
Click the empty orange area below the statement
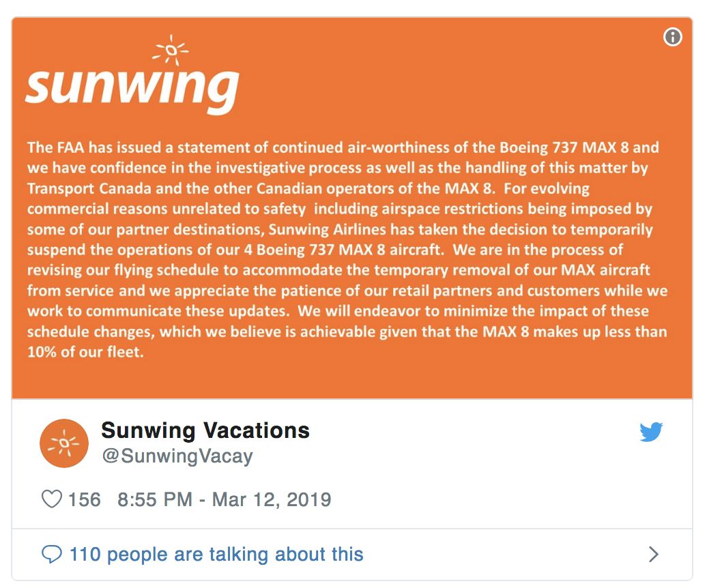click(352, 379)
